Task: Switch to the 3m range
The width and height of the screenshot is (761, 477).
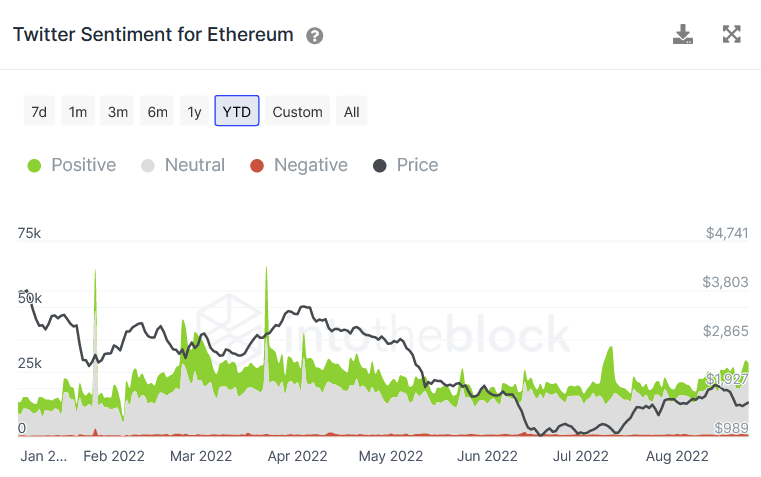Action: 118,111
